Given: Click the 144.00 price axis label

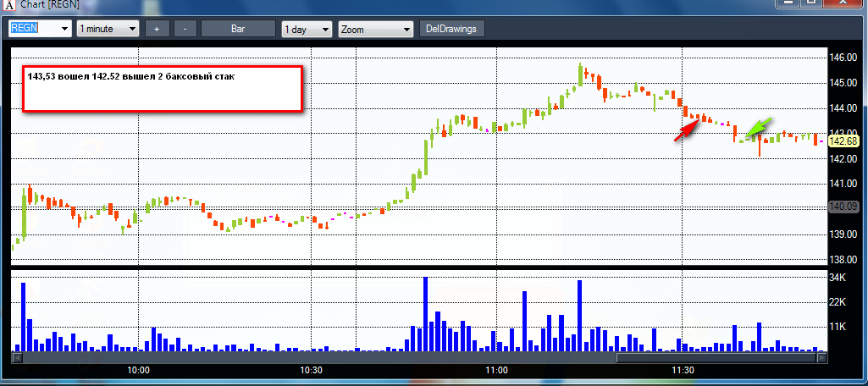Looking at the screenshot, I should tap(843, 108).
